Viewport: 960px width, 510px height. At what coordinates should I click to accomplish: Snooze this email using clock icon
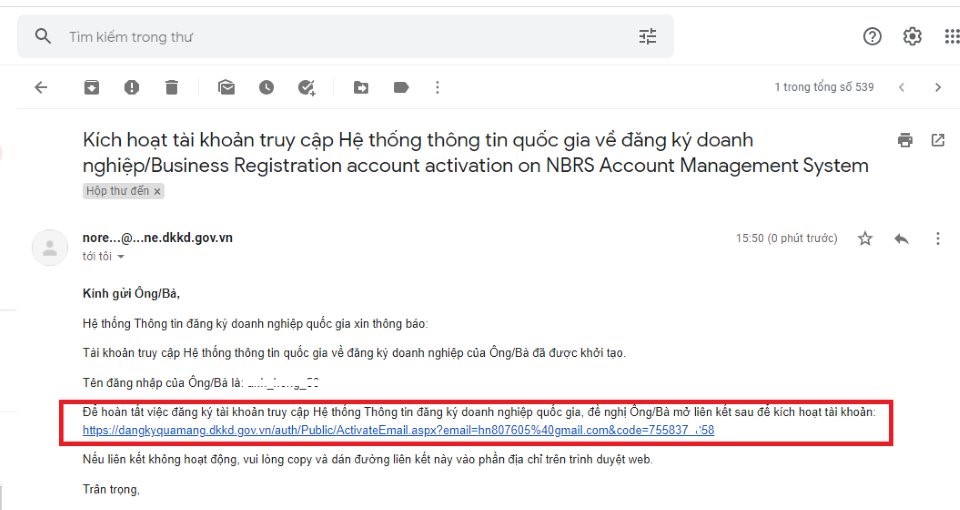click(x=266, y=88)
